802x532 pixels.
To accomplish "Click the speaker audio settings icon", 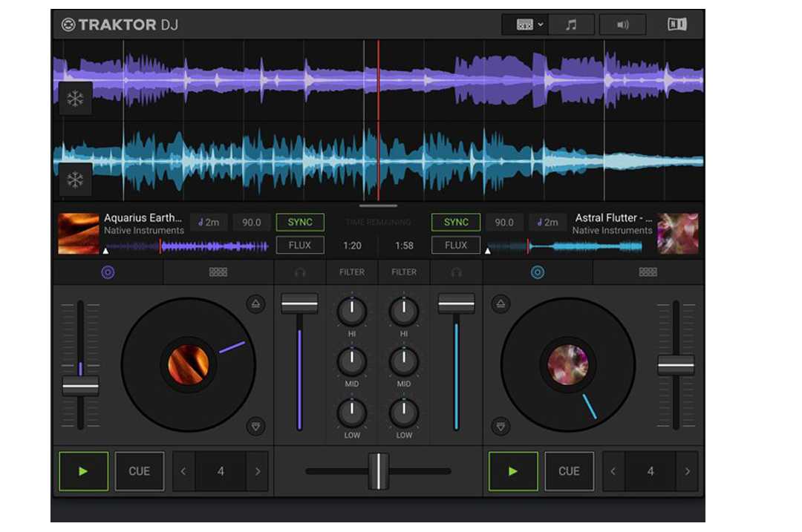I will pos(622,24).
